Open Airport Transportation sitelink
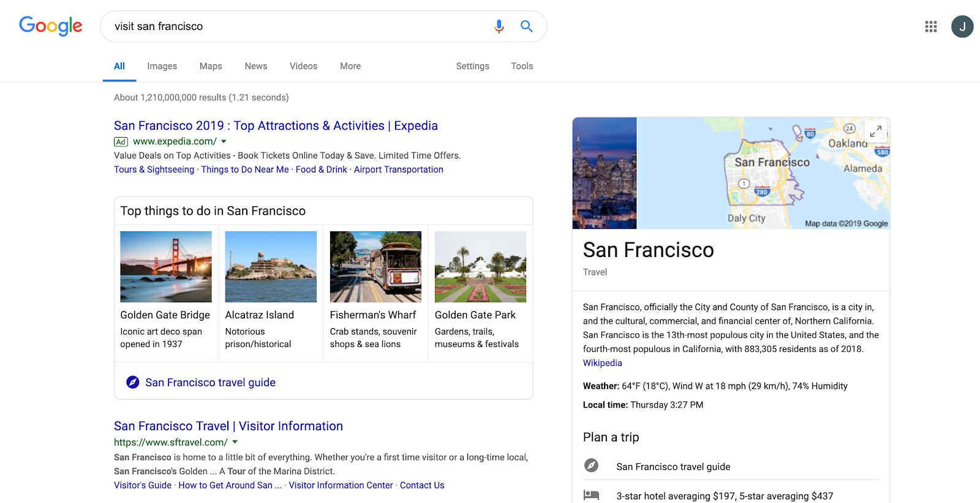Viewport: 980px width, 503px height. coord(399,170)
